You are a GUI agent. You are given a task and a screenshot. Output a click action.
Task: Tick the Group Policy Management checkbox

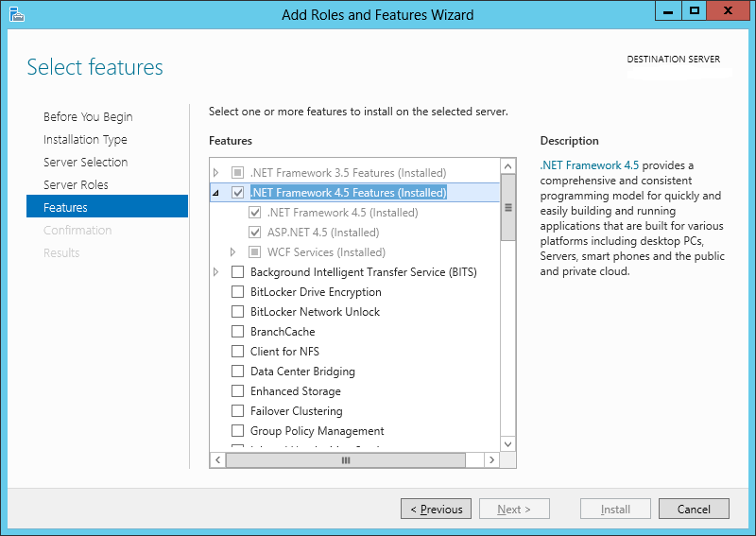pos(238,431)
